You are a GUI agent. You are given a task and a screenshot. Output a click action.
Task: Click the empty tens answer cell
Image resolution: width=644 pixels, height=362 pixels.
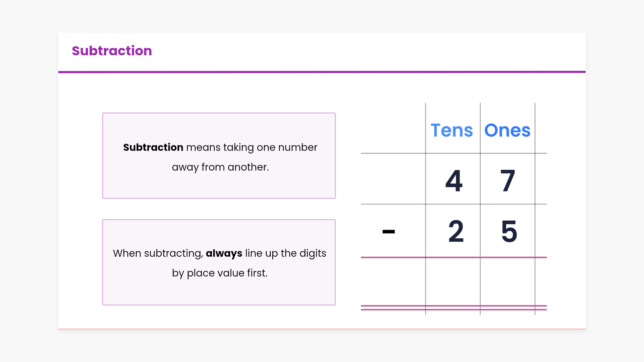(x=453, y=282)
